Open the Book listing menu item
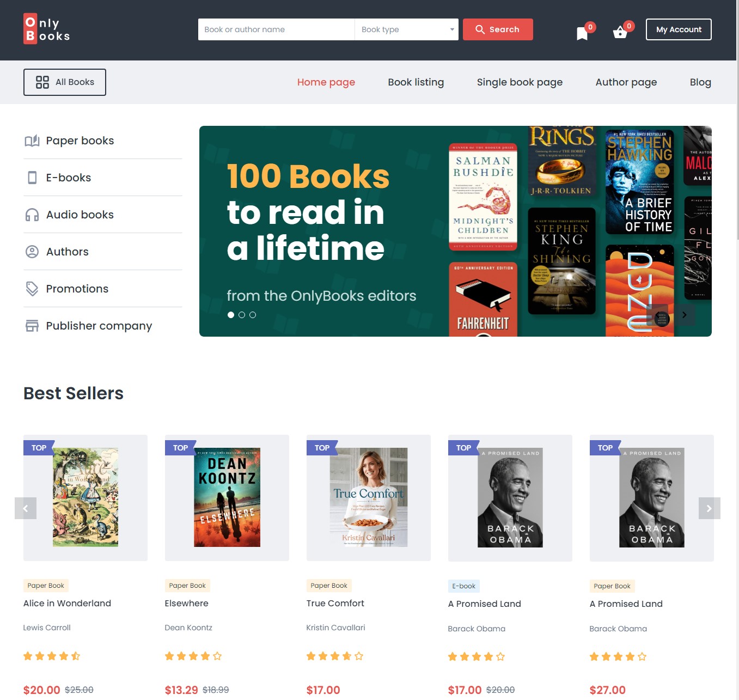Image resolution: width=739 pixels, height=700 pixels. tap(416, 82)
